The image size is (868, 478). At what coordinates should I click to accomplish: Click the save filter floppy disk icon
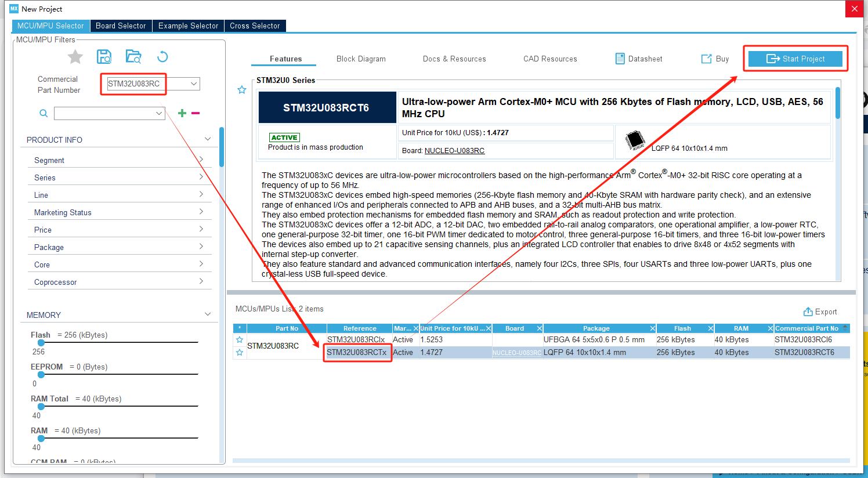(x=104, y=56)
